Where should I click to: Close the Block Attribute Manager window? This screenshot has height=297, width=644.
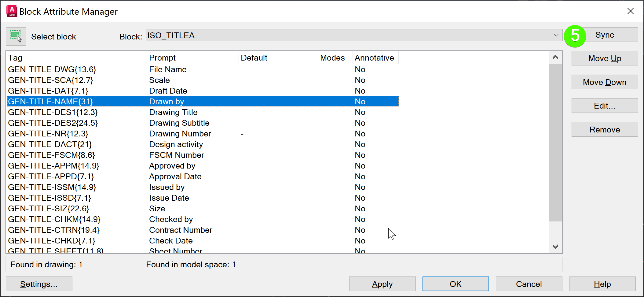click(x=630, y=11)
